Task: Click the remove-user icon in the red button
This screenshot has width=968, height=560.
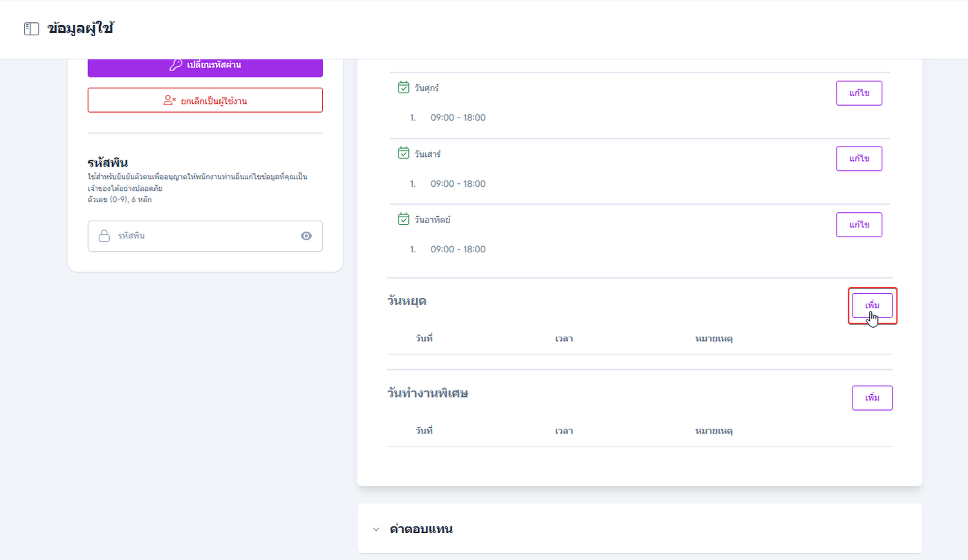Action: [170, 100]
